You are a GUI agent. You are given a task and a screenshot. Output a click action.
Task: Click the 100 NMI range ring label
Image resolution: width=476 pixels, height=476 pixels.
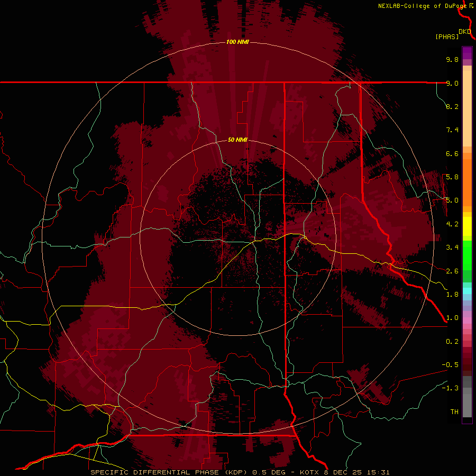(237, 42)
